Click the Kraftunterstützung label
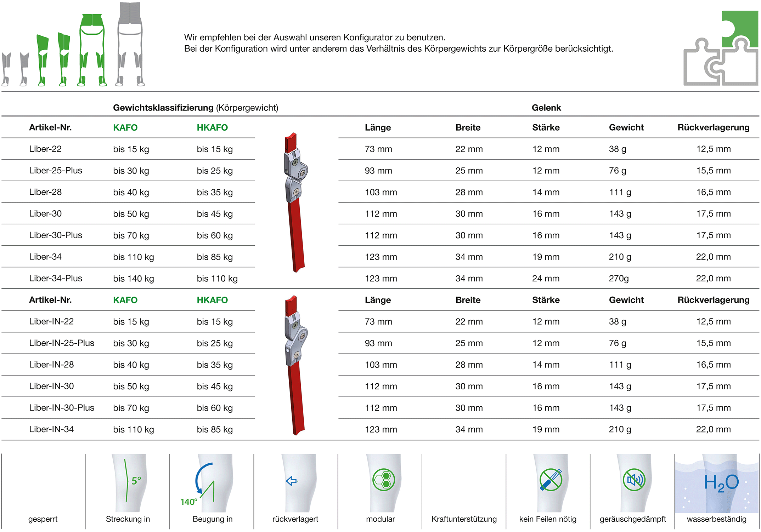The image size is (761, 532). pyautogui.click(x=464, y=519)
